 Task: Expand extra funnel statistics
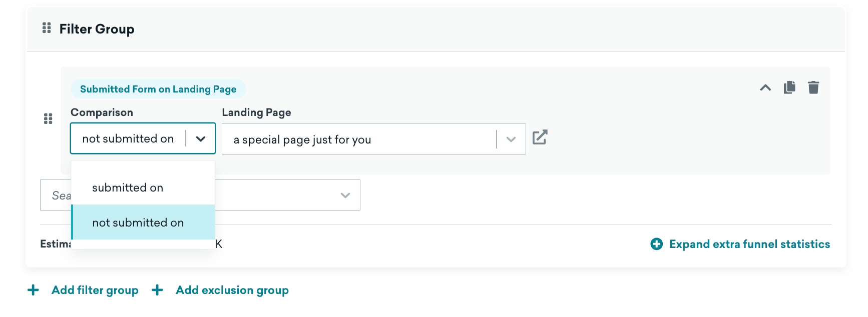pos(749,244)
